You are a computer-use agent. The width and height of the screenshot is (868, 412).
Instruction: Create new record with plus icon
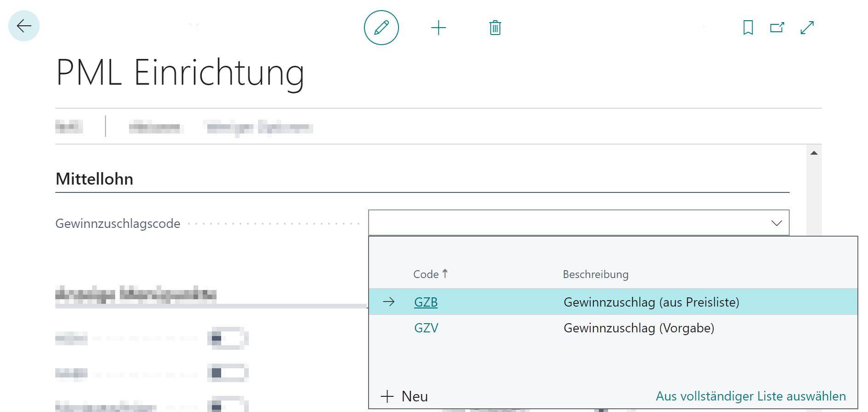point(439,28)
